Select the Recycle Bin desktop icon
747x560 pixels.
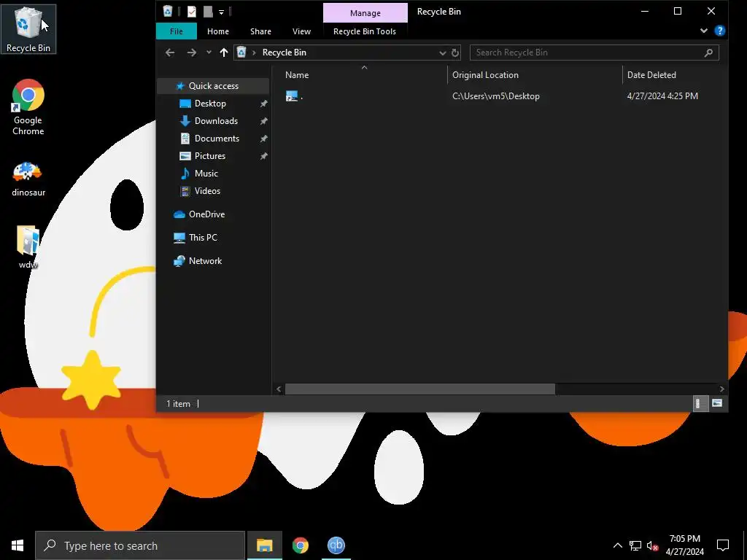[28, 29]
